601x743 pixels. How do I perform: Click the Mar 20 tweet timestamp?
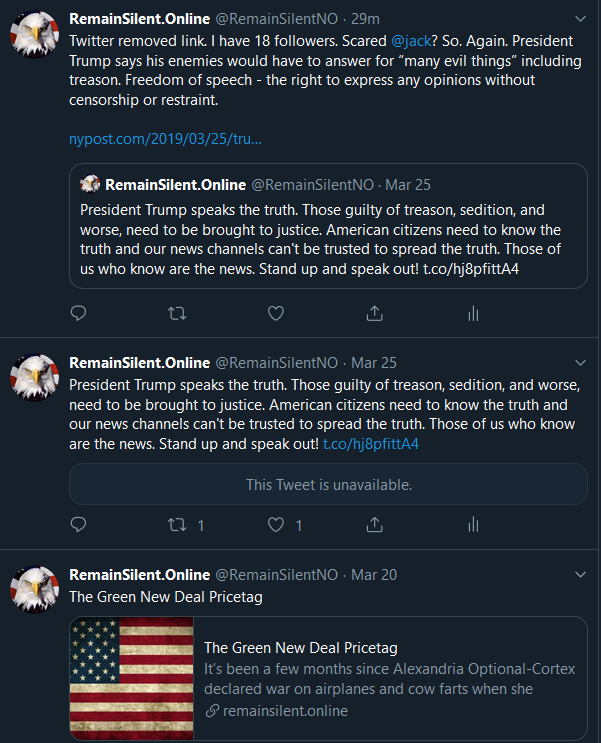point(374,575)
